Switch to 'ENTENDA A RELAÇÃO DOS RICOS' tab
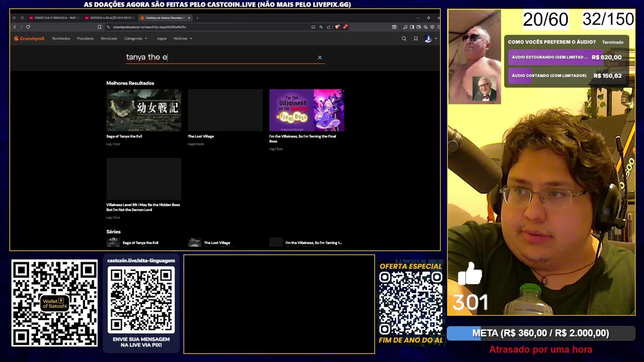644x362 pixels. click(x=110, y=18)
